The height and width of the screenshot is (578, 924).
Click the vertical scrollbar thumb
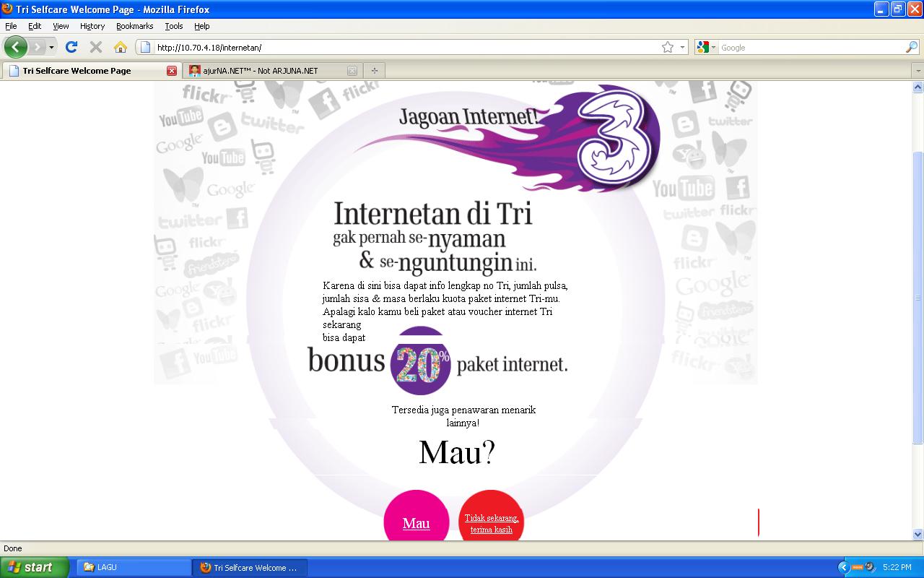pos(918,298)
